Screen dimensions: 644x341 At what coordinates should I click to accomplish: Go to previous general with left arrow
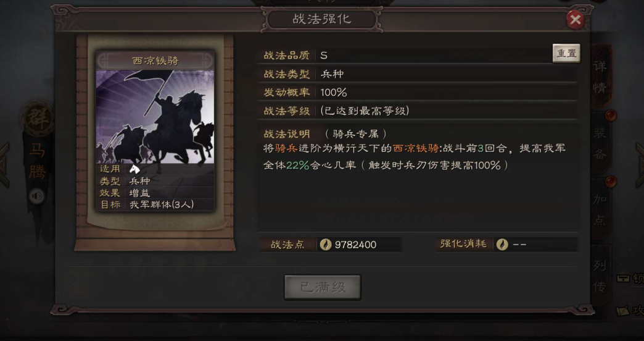pos(3,166)
